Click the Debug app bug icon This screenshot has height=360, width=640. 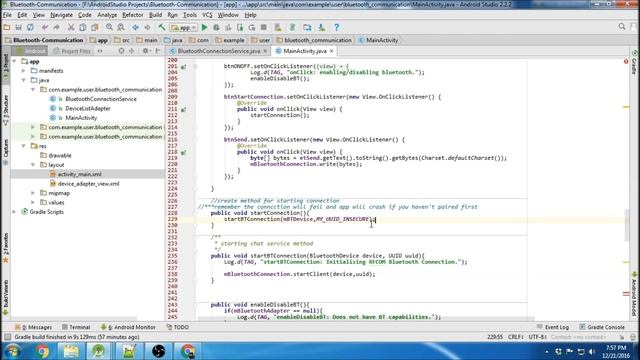coord(216,27)
